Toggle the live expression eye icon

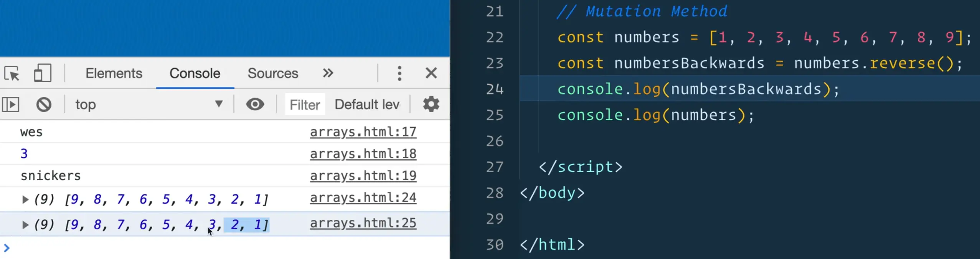255,105
